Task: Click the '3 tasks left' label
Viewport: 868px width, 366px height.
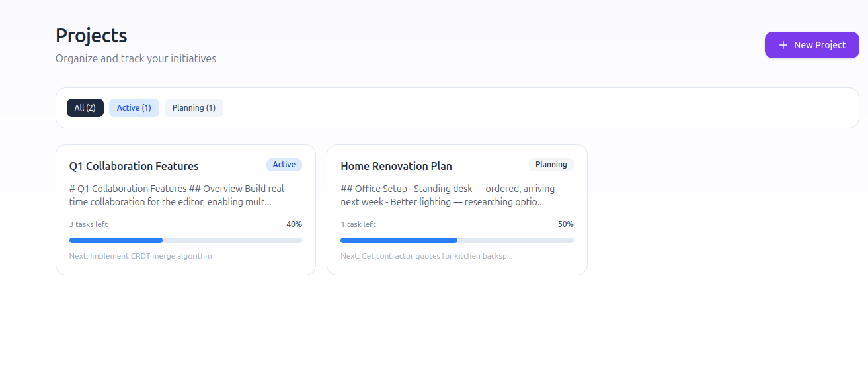Action: pos(89,224)
